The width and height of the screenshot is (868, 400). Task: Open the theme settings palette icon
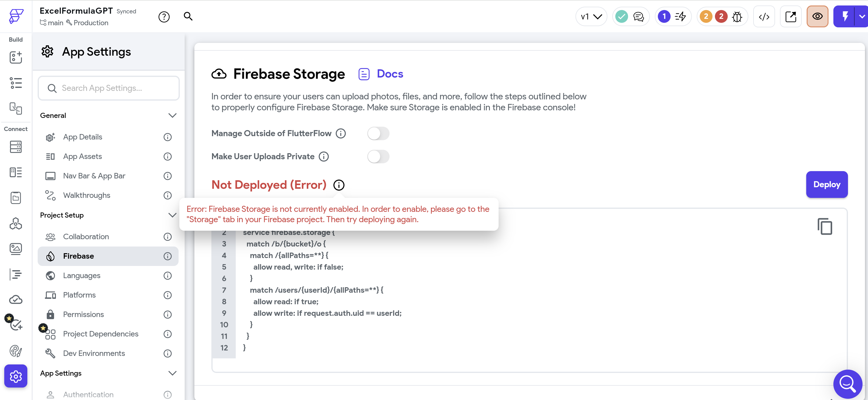tap(16, 351)
